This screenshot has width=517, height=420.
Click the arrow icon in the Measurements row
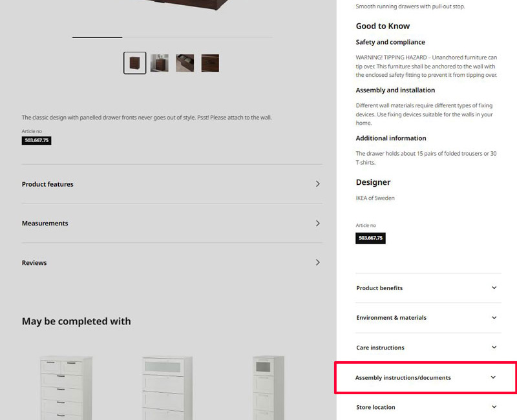tap(317, 224)
